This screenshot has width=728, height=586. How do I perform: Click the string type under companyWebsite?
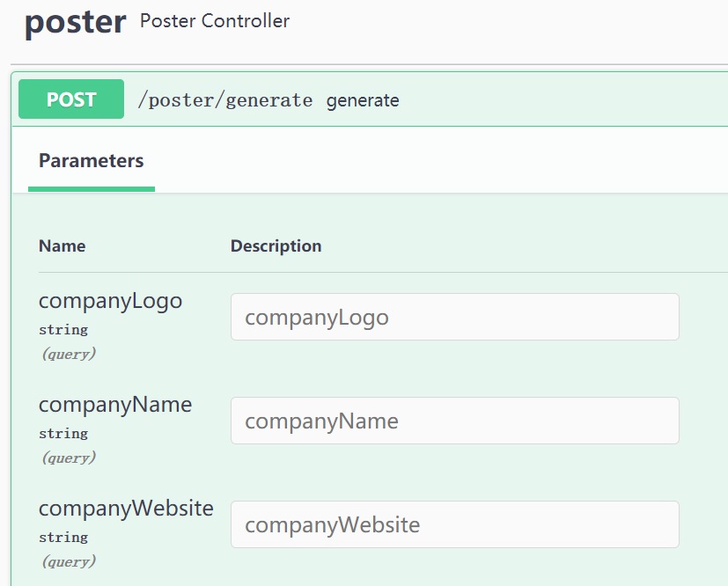coord(63,538)
